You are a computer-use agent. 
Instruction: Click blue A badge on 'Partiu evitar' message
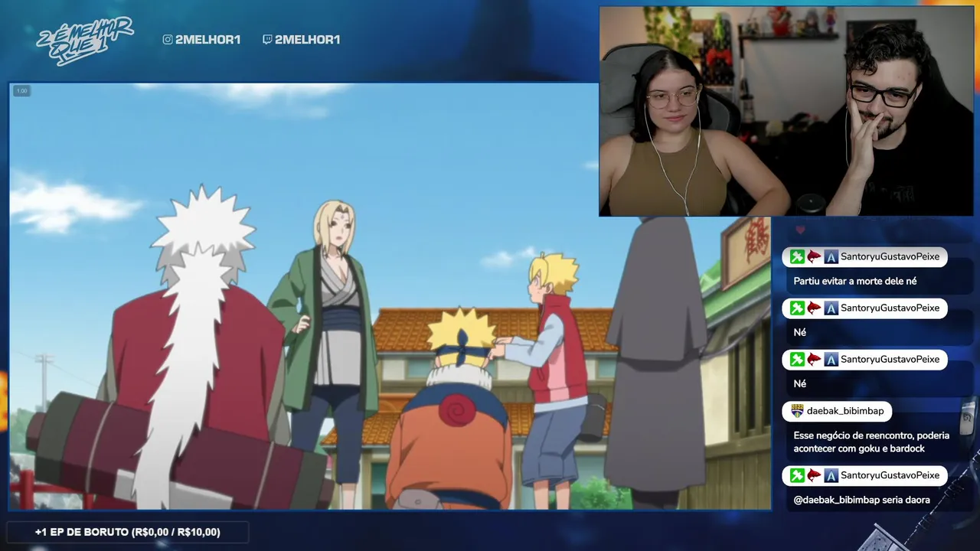831,257
